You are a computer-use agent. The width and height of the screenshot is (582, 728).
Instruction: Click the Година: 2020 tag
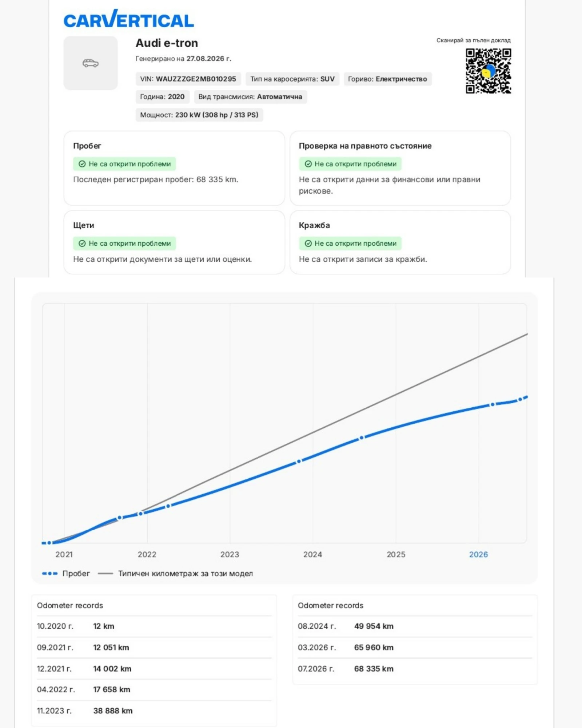point(162,97)
